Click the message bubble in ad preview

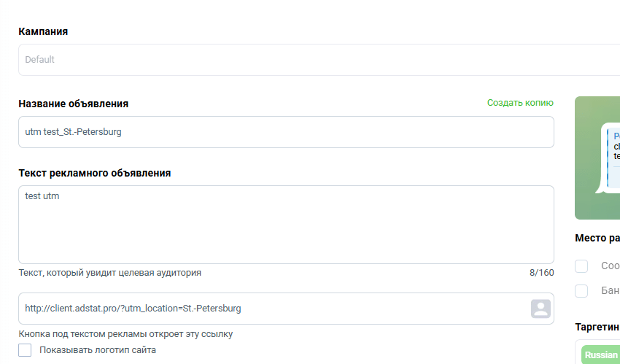pyautogui.click(x=609, y=158)
